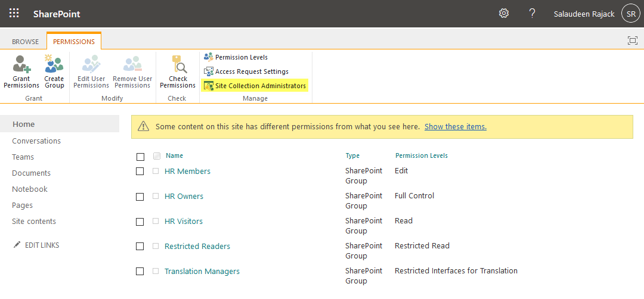Click the Site Collection Administrators icon

[209, 86]
